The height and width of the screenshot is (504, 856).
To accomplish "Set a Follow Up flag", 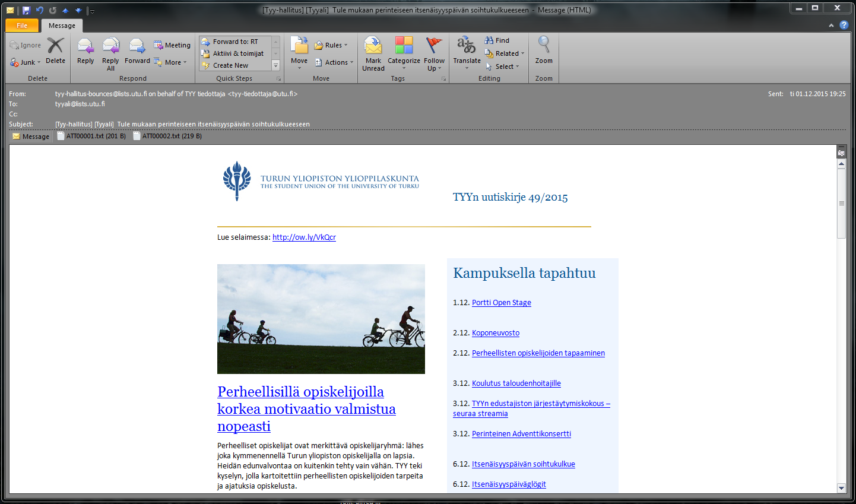I will click(x=434, y=54).
